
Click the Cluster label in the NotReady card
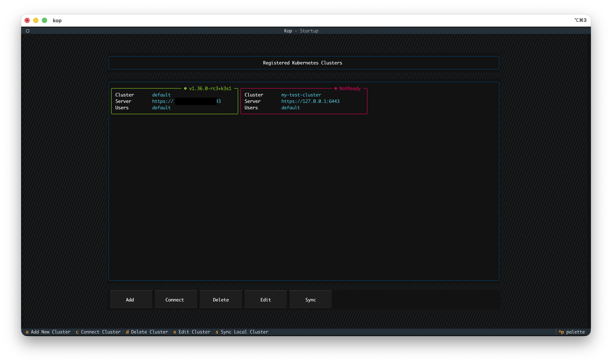pos(254,95)
